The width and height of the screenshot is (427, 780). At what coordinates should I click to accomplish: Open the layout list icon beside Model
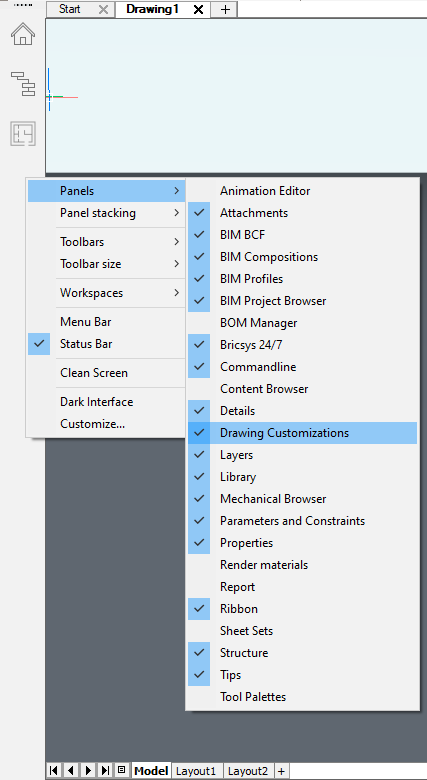(x=121, y=770)
